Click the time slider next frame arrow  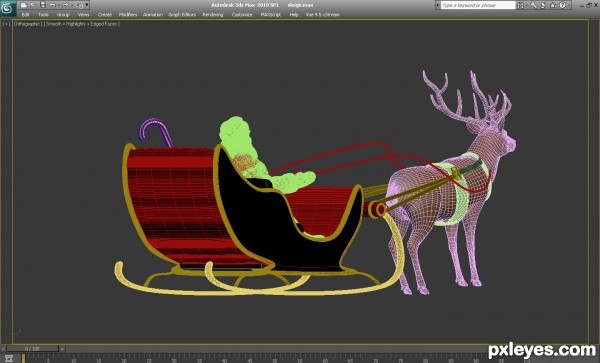(62, 349)
